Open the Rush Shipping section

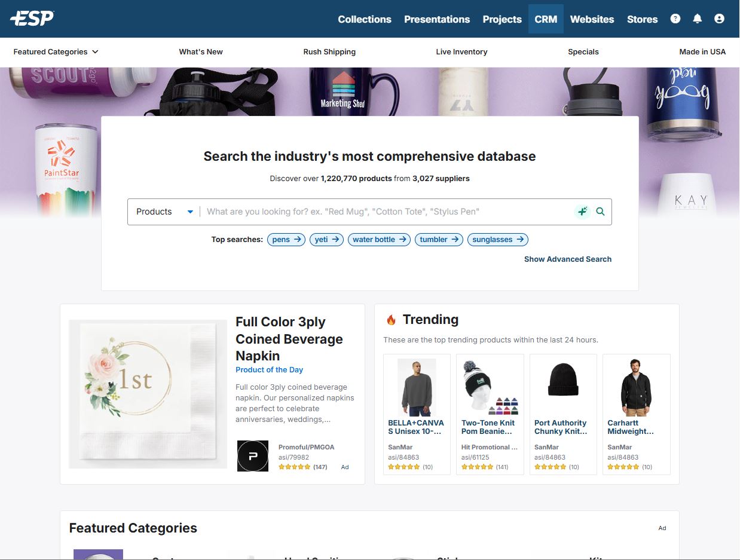pos(329,52)
